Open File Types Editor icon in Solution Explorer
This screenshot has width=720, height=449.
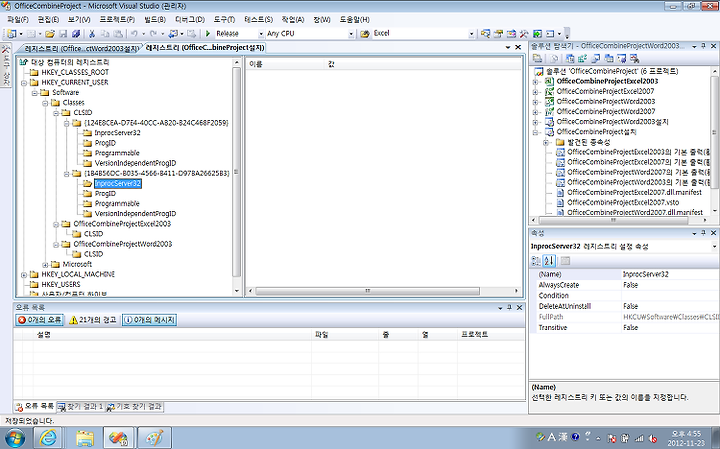click(x=596, y=58)
